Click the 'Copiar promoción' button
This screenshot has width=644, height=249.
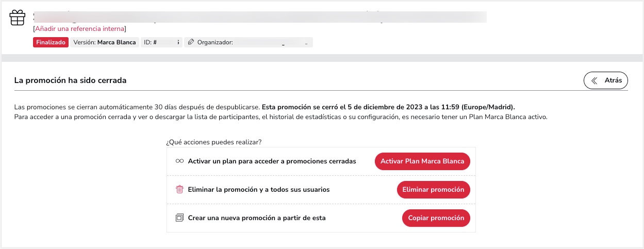tap(436, 218)
